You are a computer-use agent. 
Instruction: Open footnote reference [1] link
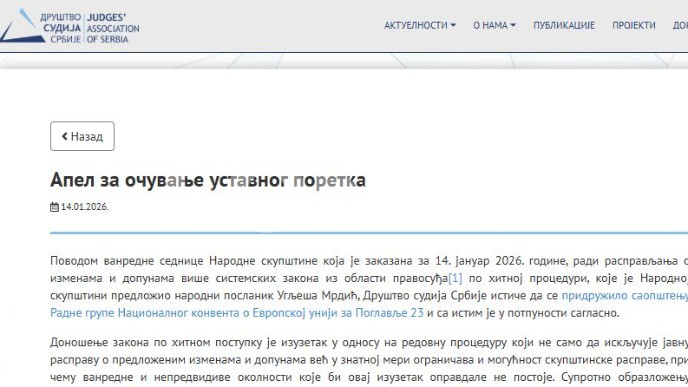455,278
